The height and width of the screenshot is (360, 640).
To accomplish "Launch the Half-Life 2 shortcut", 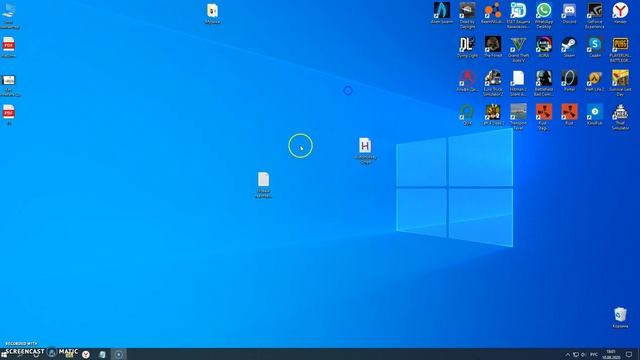I will pyautogui.click(x=595, y=80).
